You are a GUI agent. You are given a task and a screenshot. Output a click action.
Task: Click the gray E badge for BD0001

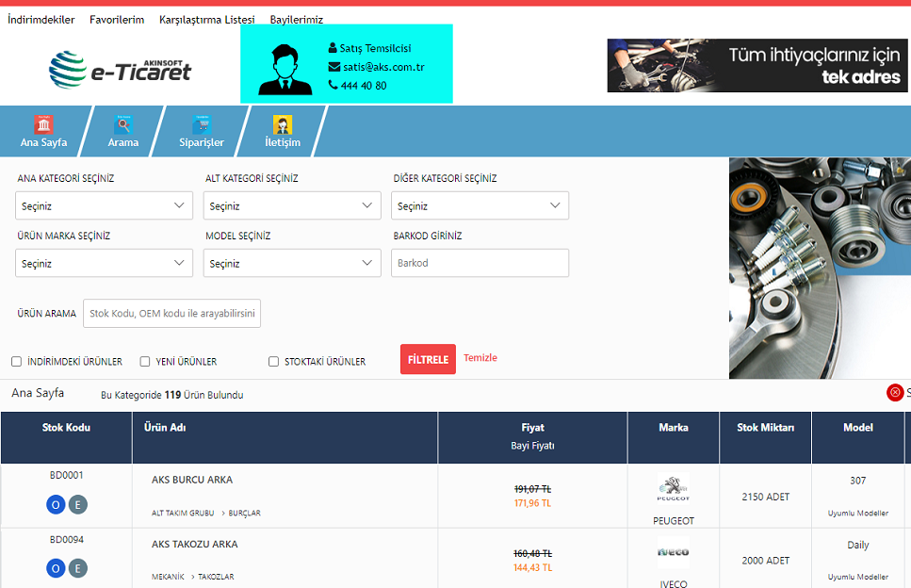tap(77, 505)
